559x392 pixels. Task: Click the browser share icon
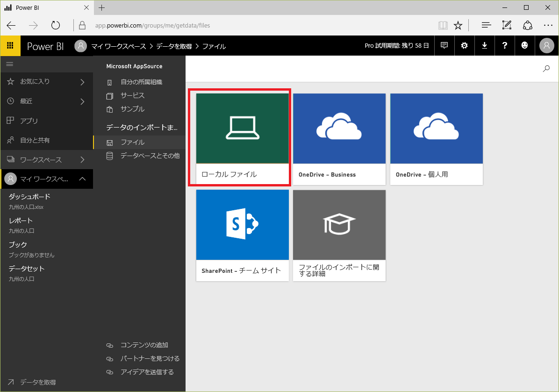click(528, 25)
